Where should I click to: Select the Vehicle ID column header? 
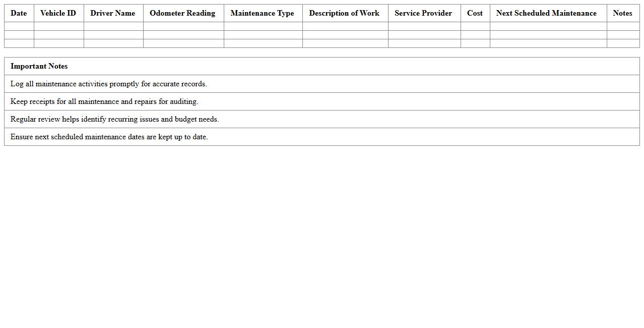pyautogui.click(x=58, y=13)
